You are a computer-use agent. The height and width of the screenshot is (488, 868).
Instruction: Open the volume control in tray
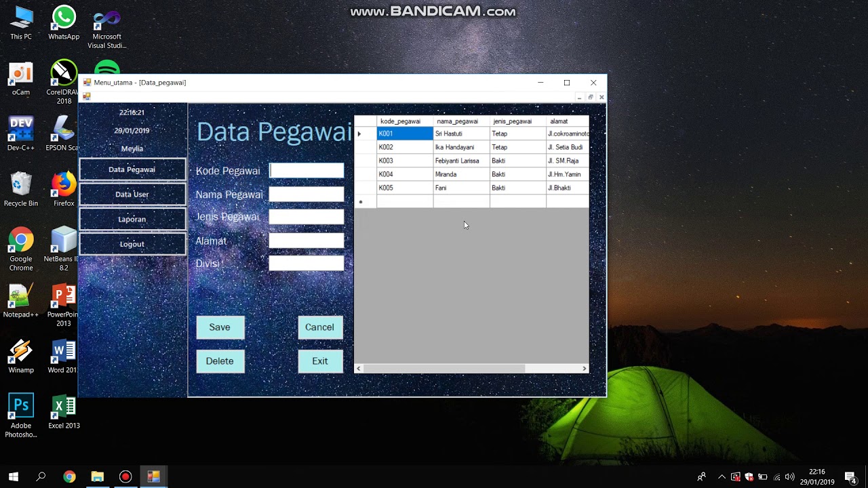pyautogui.click(x=789, y=476)
